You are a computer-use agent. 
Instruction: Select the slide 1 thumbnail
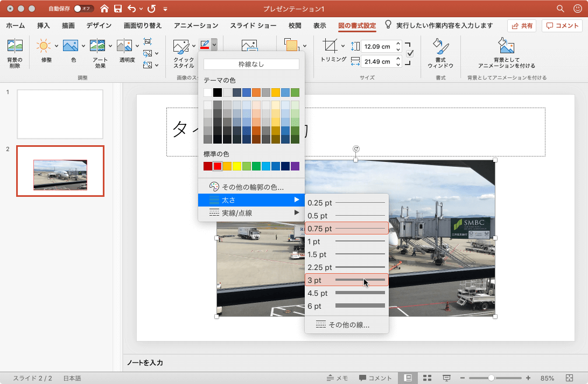(x=60, y=114)
